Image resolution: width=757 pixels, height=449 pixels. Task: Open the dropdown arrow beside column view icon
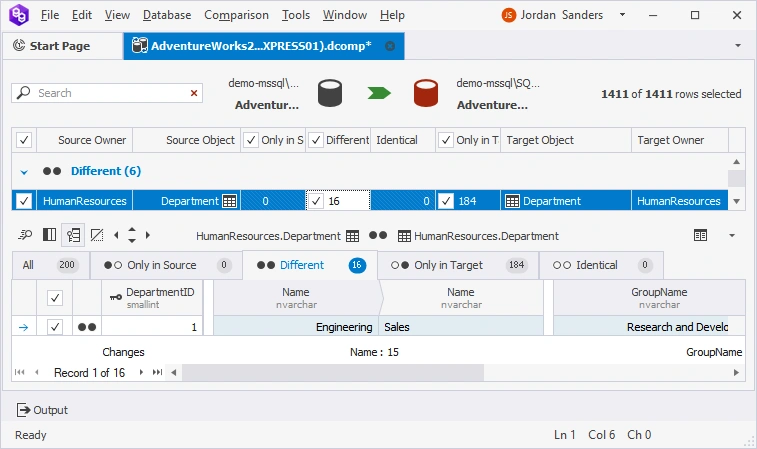pos(731,235)
